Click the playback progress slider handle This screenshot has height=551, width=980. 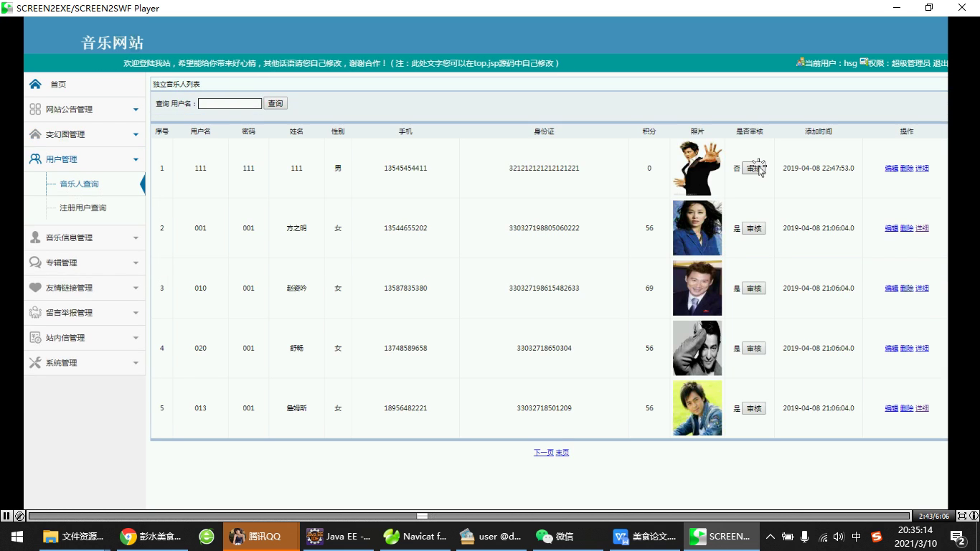coord(423,516)
